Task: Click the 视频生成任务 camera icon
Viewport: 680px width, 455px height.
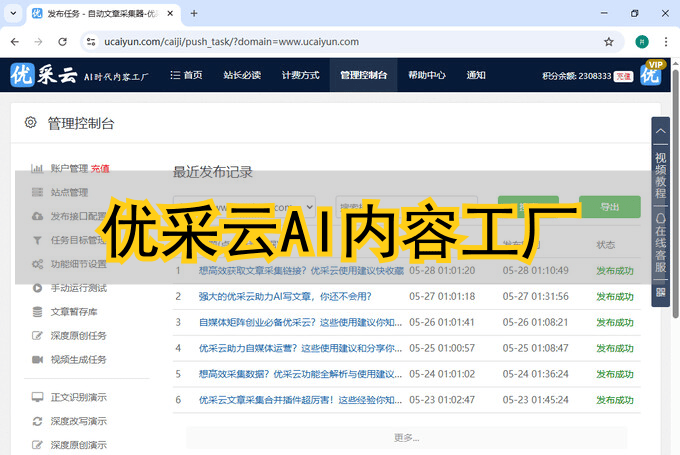Action: (x=37, y=359)
